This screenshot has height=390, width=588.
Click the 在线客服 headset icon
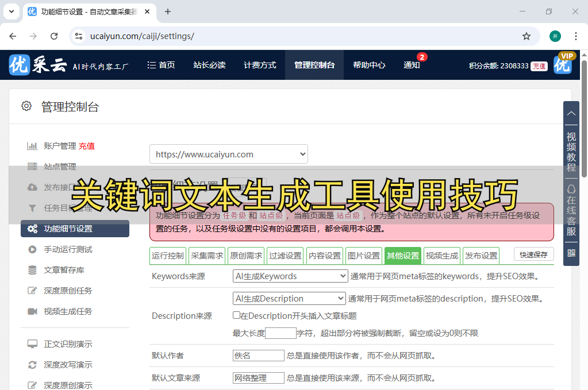[x=571, y=189]
